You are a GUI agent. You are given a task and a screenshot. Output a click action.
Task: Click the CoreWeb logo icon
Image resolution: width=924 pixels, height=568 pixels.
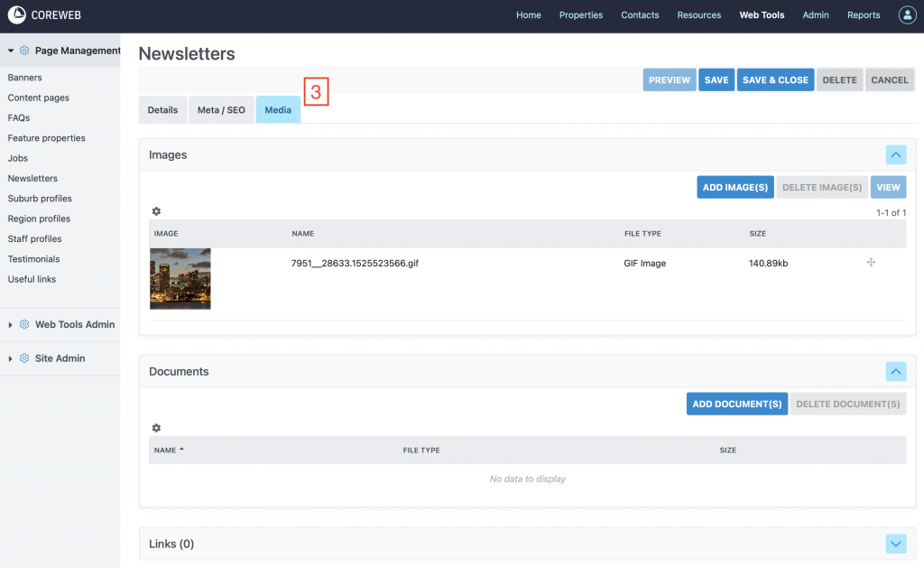click(16, 15)
